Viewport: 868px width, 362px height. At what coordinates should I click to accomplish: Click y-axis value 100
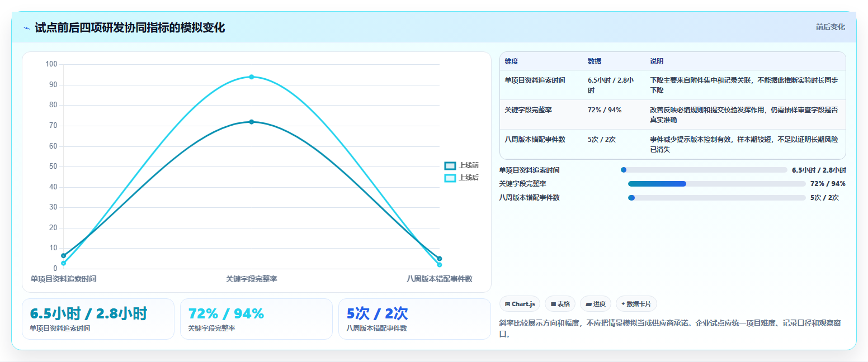point(51,64)
